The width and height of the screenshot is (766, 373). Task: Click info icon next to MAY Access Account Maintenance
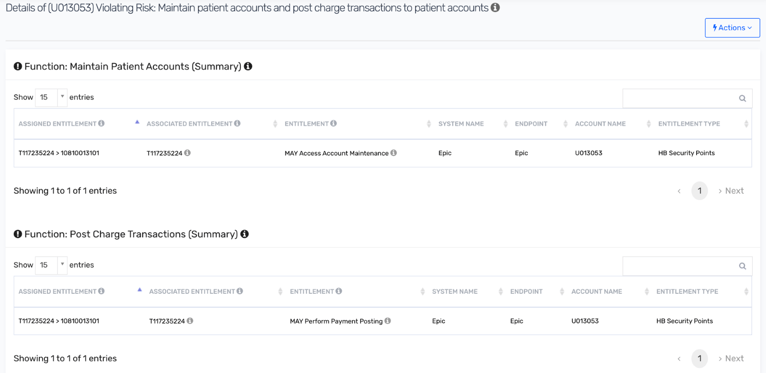tap(394, 153)
